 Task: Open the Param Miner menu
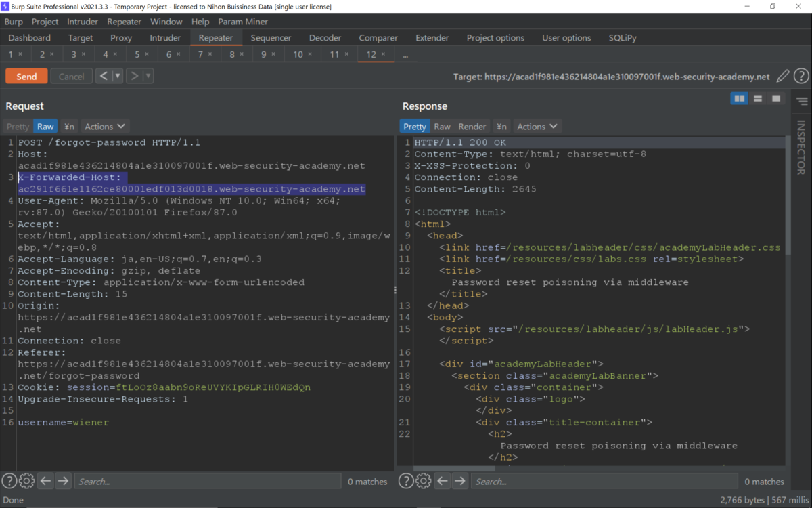click(x=243, y=22)
